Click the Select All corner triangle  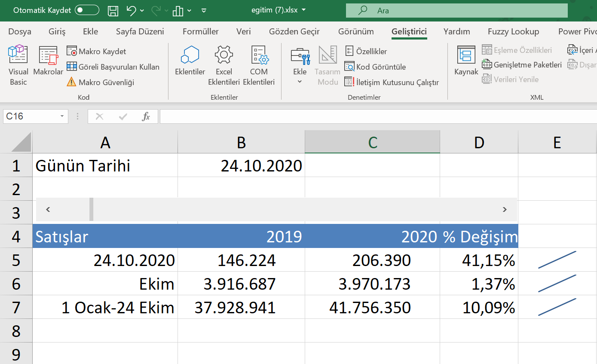[x=21, y=142]
